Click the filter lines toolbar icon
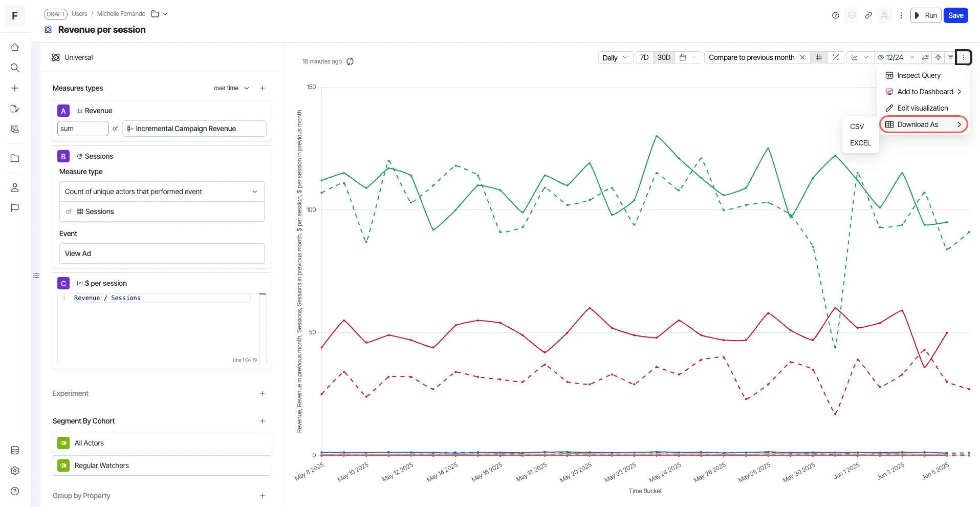The width and height of the screenshot is (980, 507). 951,57
